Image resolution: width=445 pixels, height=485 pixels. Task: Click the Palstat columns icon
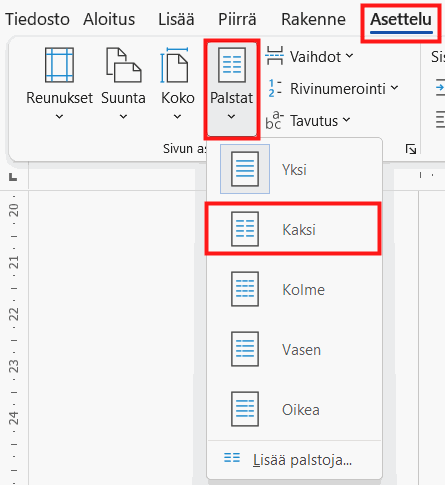(x=232, y=65)
